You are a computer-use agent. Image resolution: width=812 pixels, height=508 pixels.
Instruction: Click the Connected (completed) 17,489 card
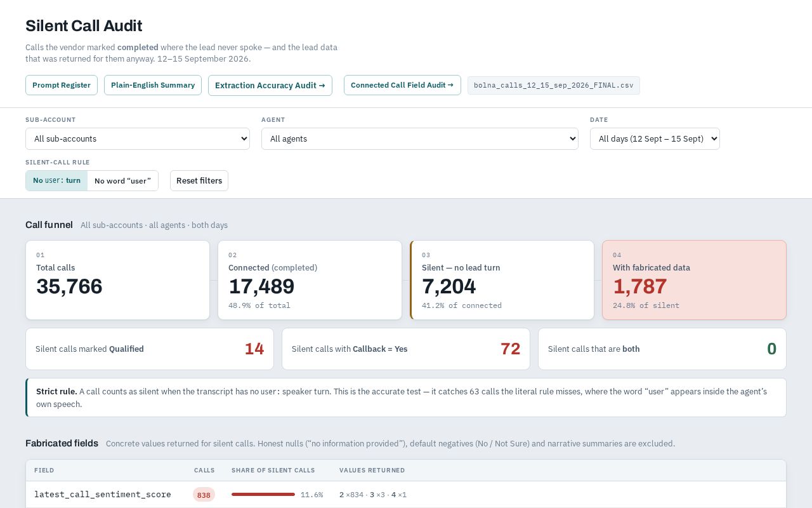pyautogui.click(x=310, y=280)
